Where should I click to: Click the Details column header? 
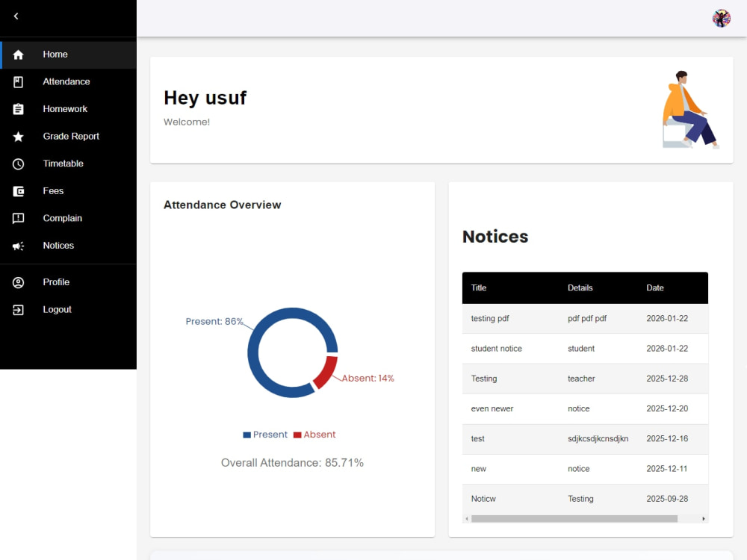(580, 287)
